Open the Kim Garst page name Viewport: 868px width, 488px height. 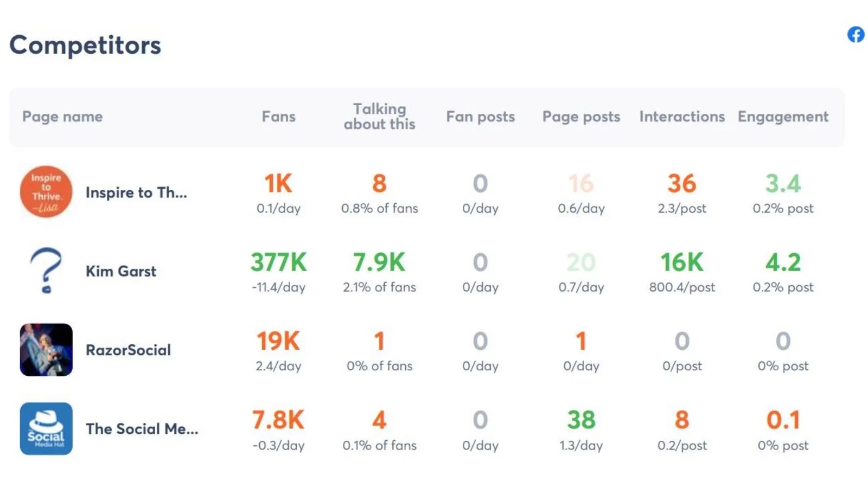click(x=121, y=271)
